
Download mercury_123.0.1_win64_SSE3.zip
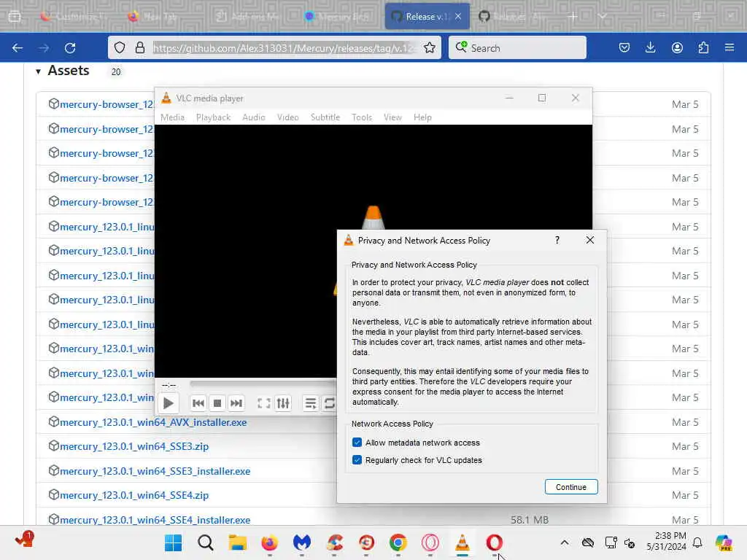(134, 446)
